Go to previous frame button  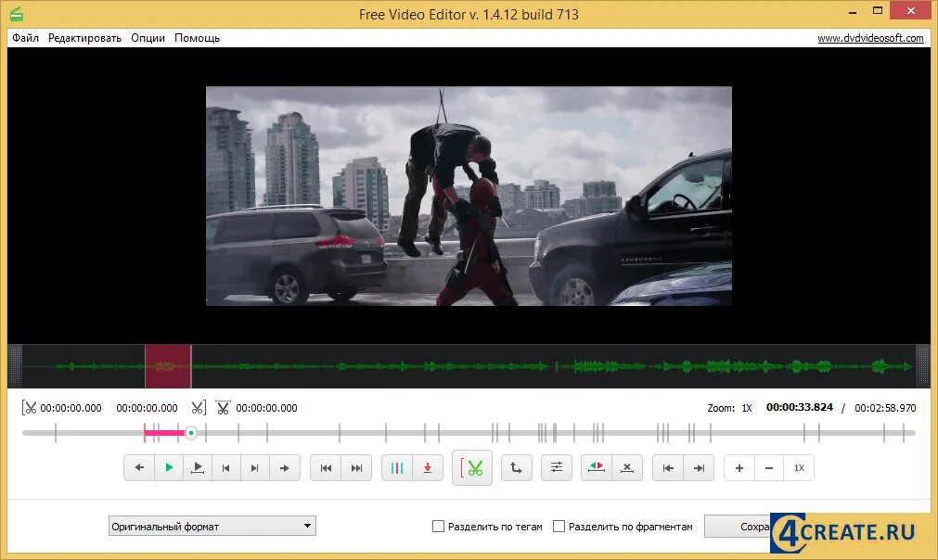[226, 468]
